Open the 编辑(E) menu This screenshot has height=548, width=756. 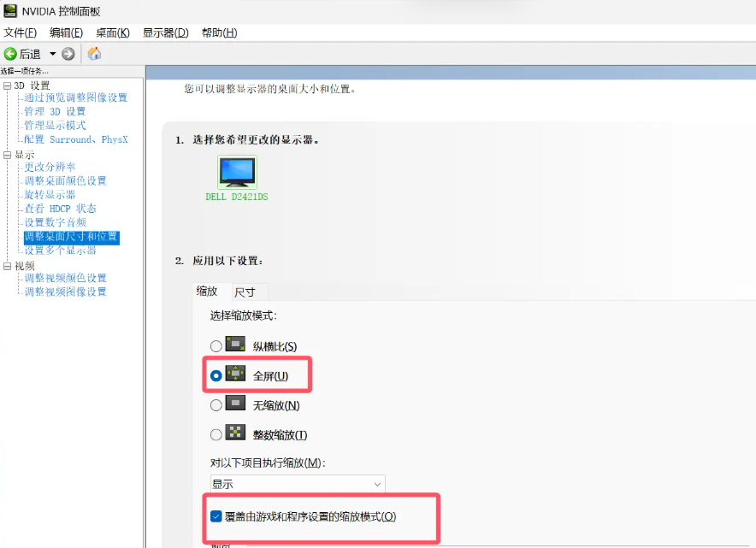point(66,32)
